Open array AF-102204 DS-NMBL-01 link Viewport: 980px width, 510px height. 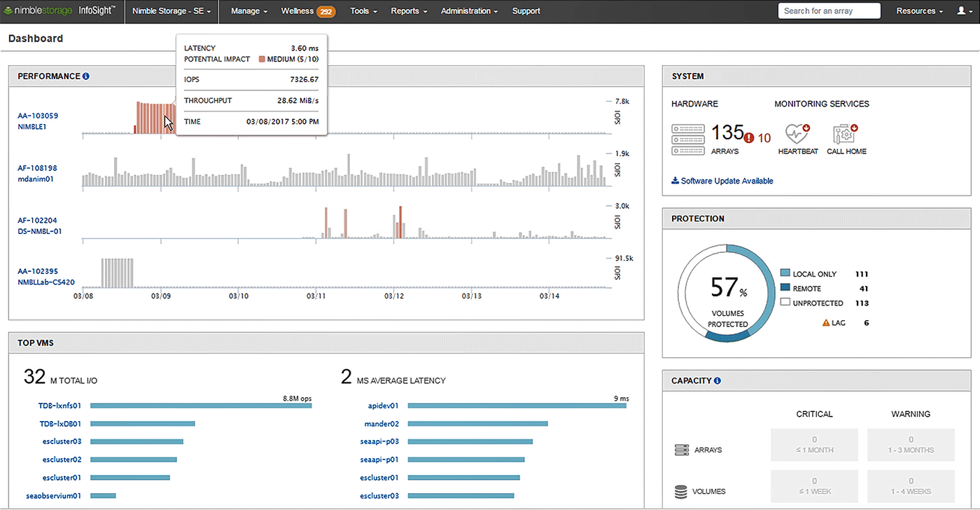click(x=40, y=226)
